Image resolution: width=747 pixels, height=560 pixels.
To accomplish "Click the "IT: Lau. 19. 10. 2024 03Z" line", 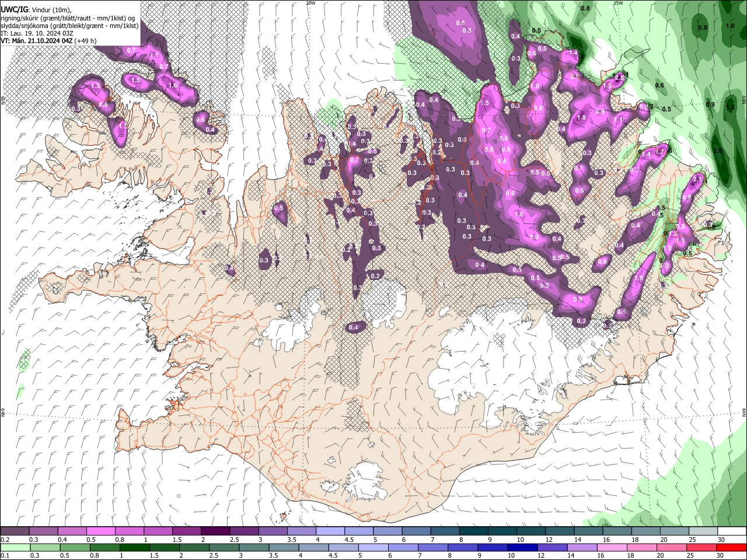I will [37, 33].
